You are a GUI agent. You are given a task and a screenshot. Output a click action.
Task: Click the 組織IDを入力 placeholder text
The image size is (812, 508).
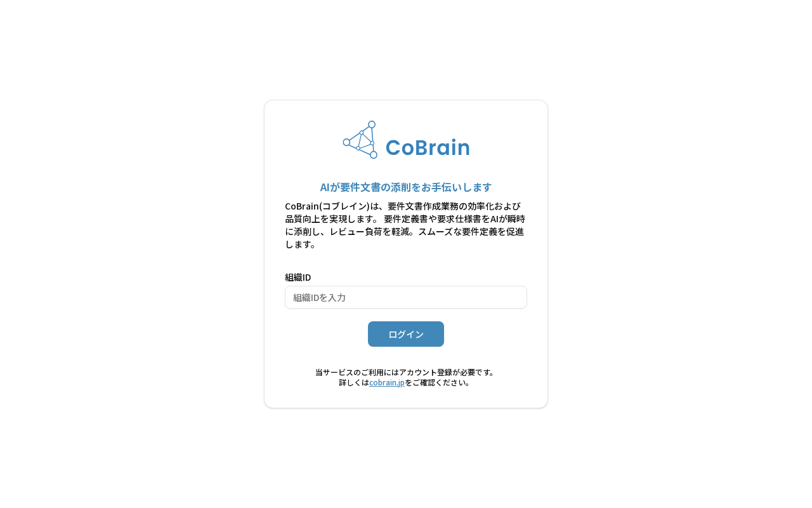pyautogui.click(x=319, y=297)
